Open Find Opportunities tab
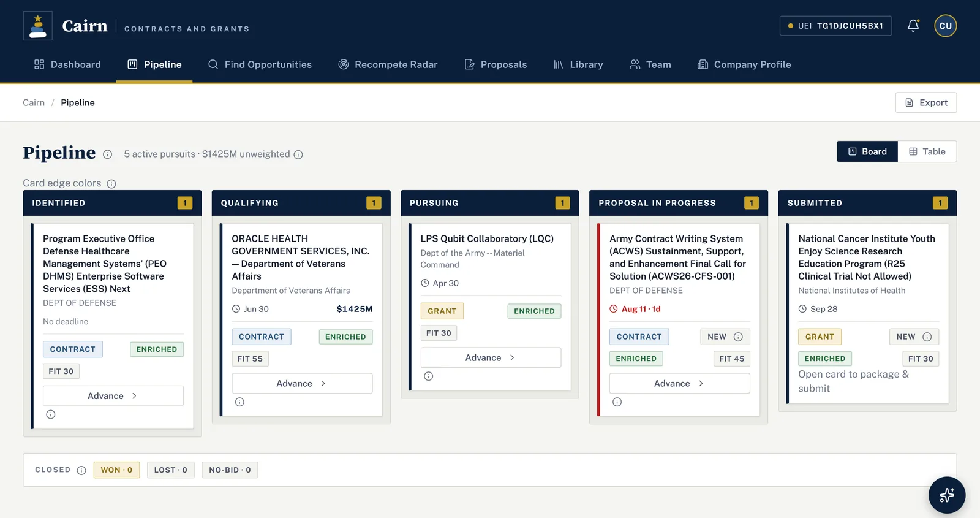 coord(260,64)
